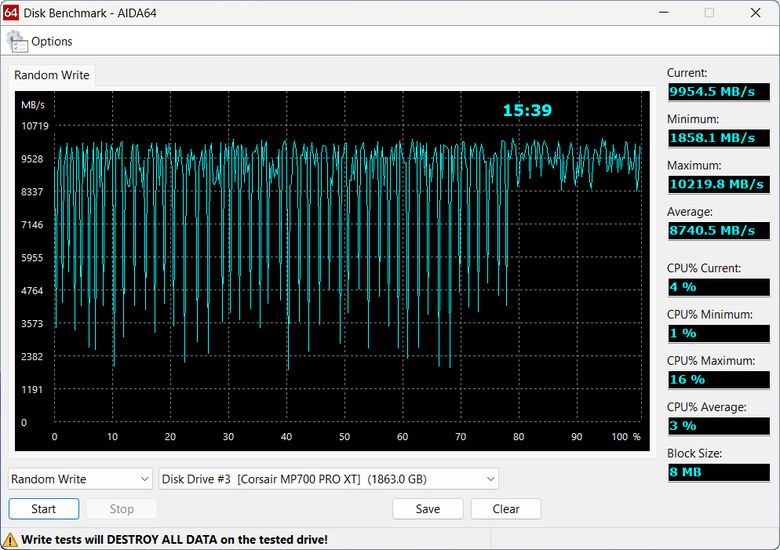
Task: Click the 1191 y-axis label
Action: (32, 389)
